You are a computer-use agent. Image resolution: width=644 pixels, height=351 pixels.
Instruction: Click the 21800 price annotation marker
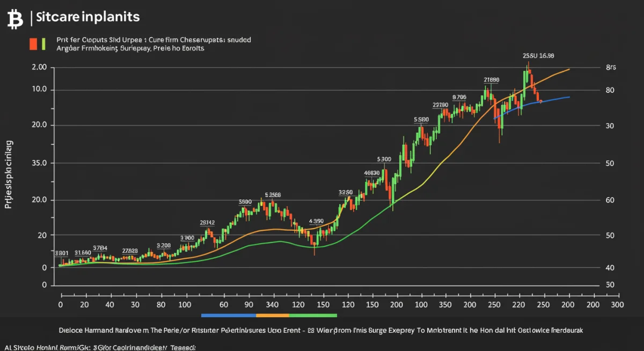[x=491, y=78]
